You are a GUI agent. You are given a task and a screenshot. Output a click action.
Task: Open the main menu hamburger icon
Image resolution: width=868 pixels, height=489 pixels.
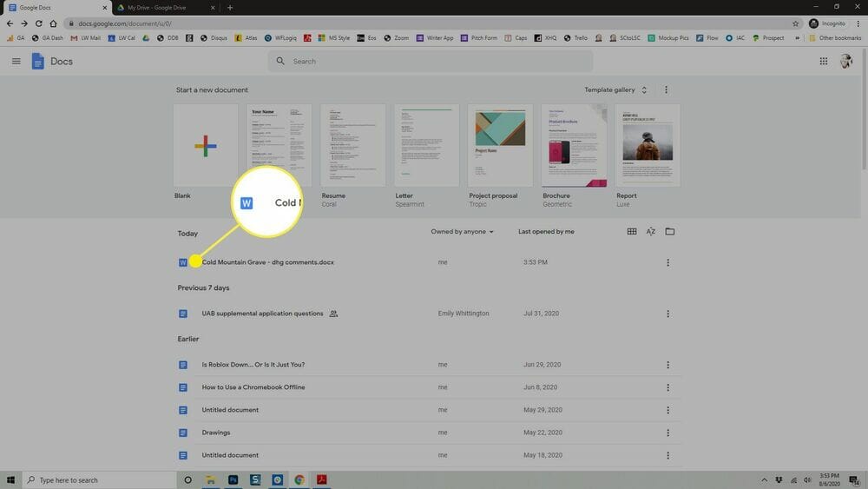point(16,61)
